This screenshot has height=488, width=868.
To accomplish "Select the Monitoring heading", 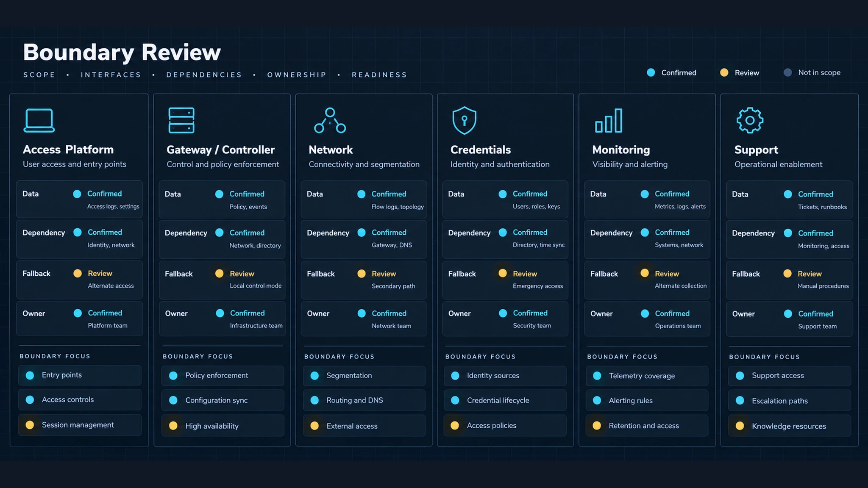I will click(x=621, y=150).
